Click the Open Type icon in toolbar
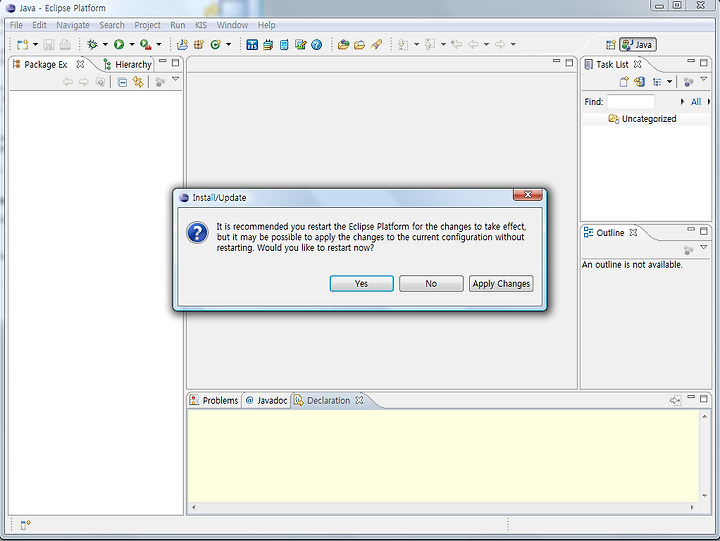 [x=343, y=45]
